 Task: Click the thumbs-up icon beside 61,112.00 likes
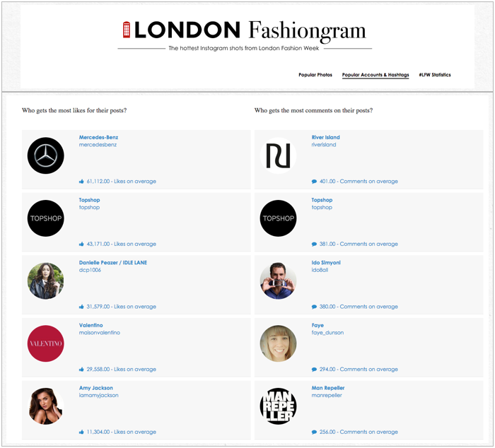click(81, 182)
